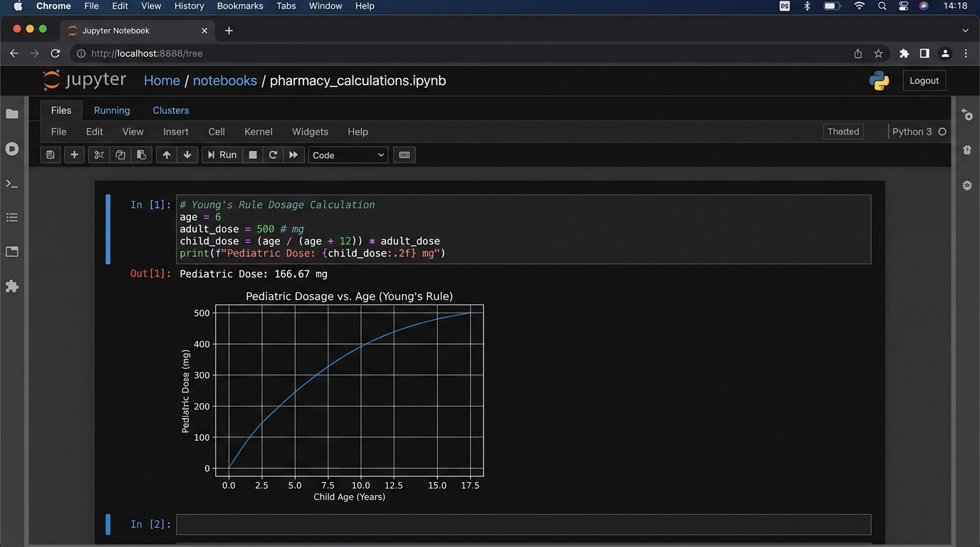
Task: Open the Cell menu
Action: pyautogui.click(x=217, y=132)
